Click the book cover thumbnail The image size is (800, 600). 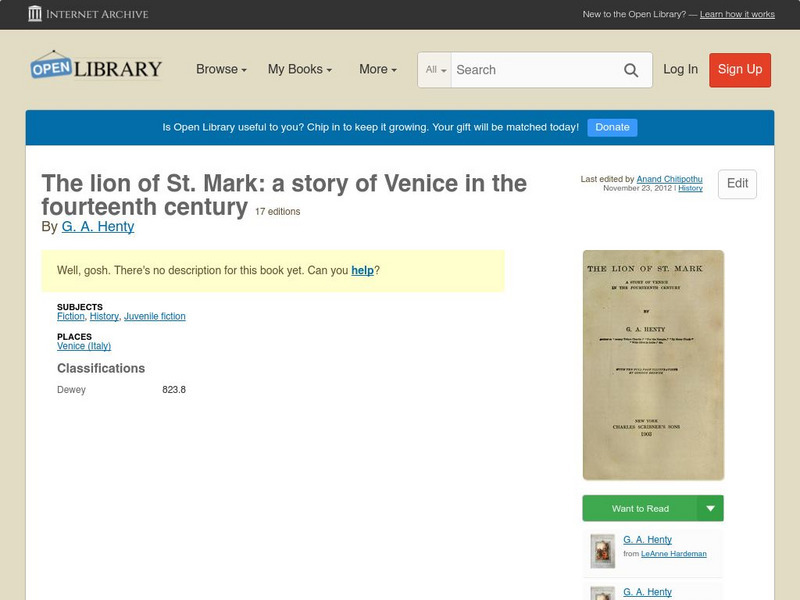click(x=653, y=365)
